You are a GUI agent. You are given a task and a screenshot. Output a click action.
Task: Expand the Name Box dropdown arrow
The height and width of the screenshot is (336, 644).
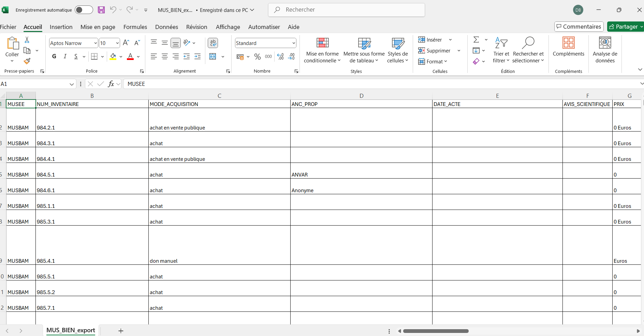coord(72,84)
